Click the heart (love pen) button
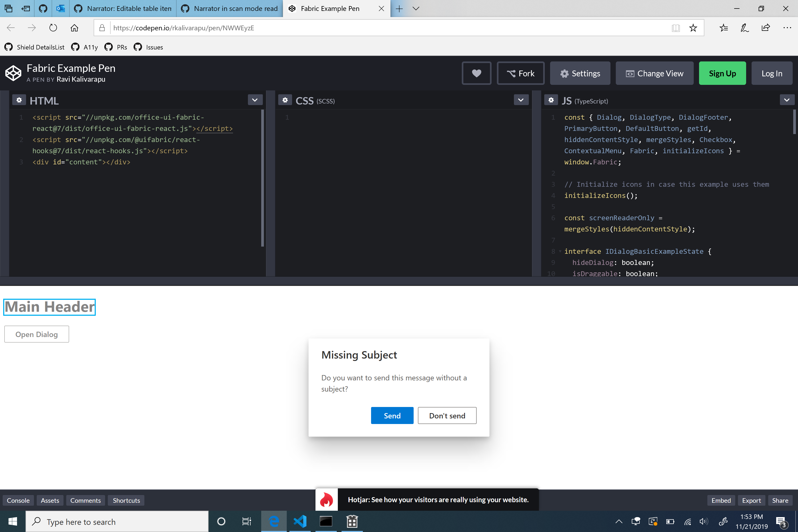This screenshot has width=798, height=532. coord(476,73)
